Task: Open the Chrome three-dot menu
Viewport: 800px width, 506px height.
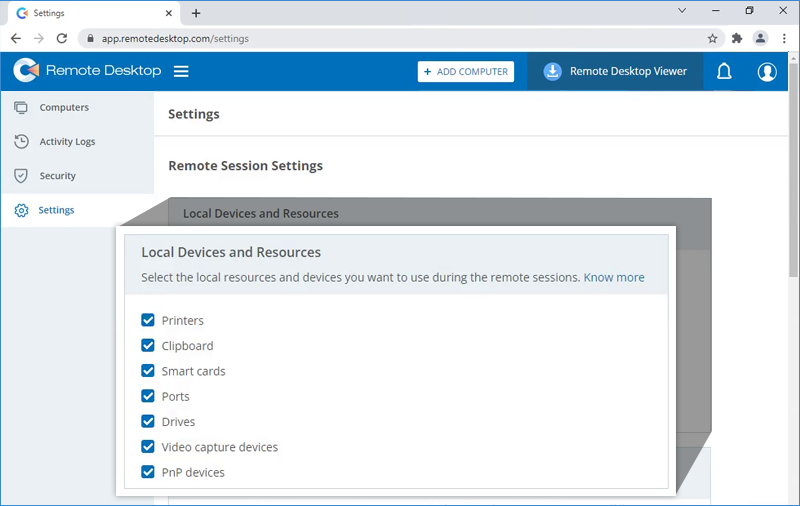Action: click(x=784, y=38)
